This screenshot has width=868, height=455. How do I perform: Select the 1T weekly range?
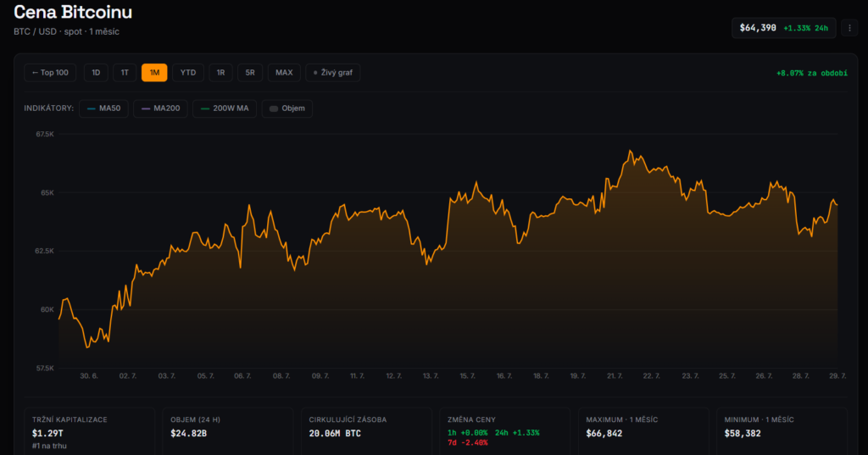click(125, 73)
